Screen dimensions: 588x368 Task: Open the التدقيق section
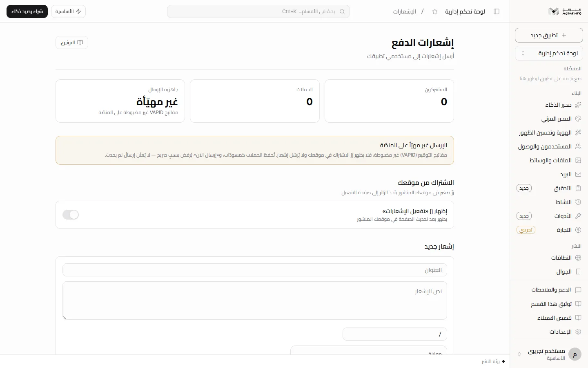549,188
